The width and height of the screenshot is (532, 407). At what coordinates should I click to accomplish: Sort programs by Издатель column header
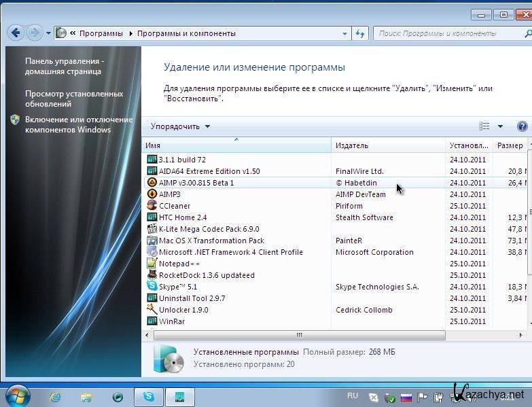(x=387, y=145)
